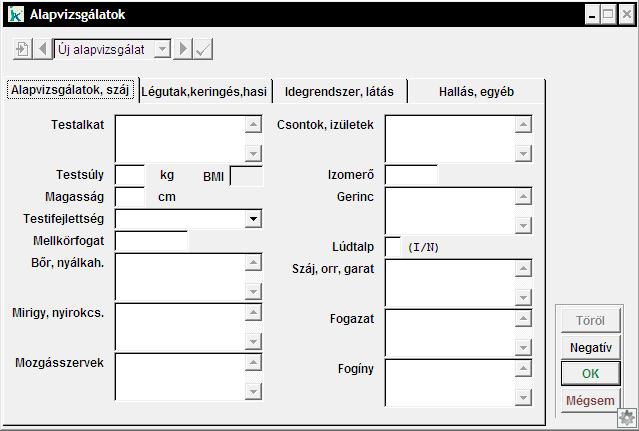
Task: Click down arrow of Testalkat field
Action: (253, 153)
